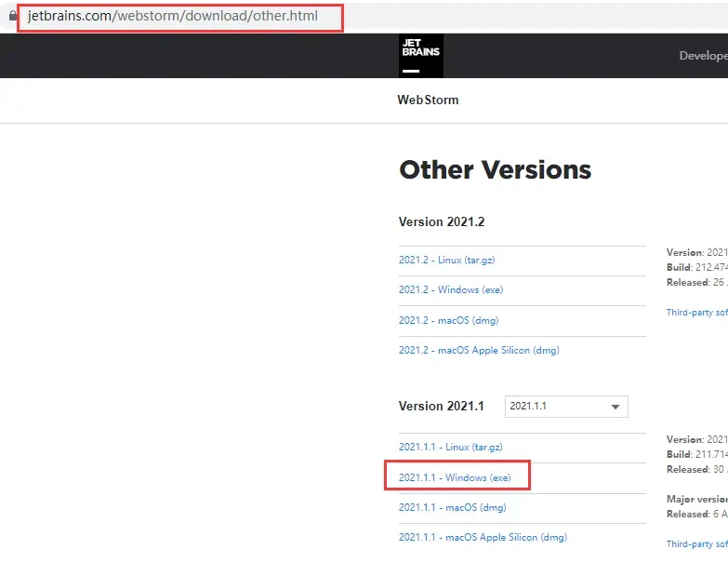Click the Build 212 info text
This screenshot has height=576, width=728.
pos(697,267)
